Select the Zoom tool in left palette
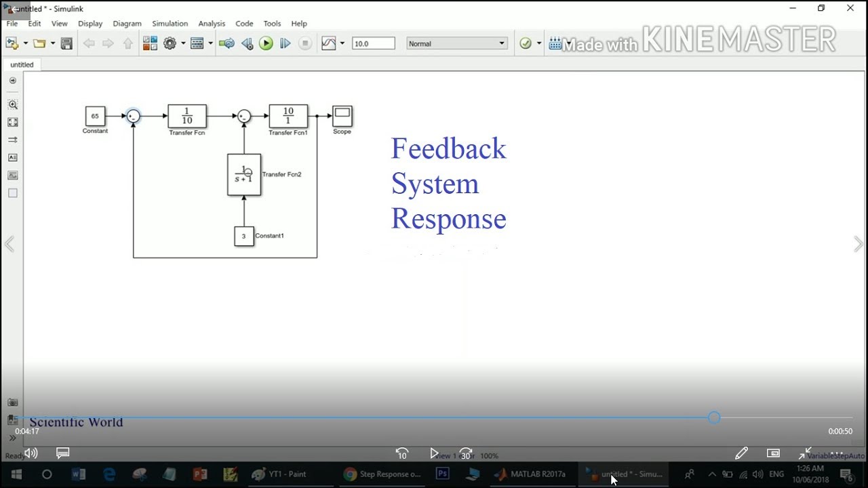 [13, 104]
